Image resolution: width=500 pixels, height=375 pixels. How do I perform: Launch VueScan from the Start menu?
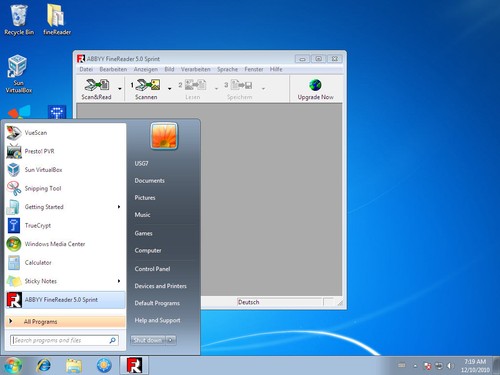(65, 133)
